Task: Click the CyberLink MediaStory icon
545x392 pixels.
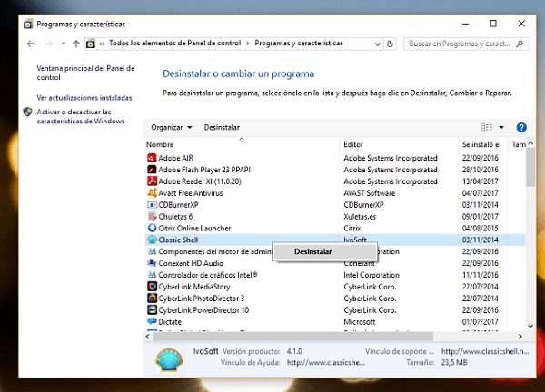Action: coord(152,287)
